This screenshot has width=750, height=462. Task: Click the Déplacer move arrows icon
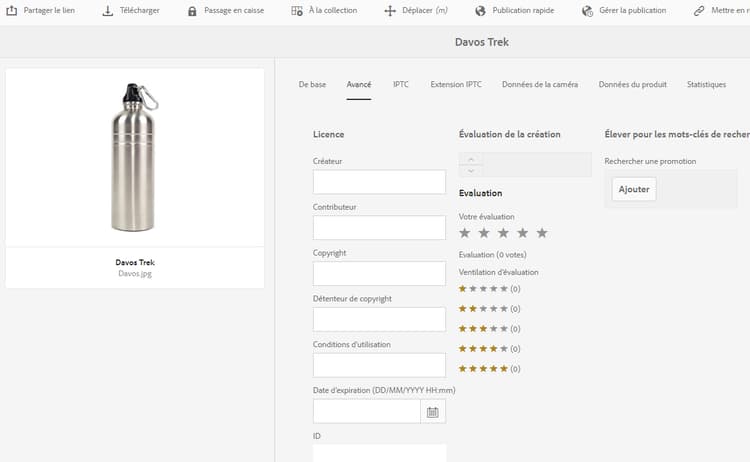(390, 11)
